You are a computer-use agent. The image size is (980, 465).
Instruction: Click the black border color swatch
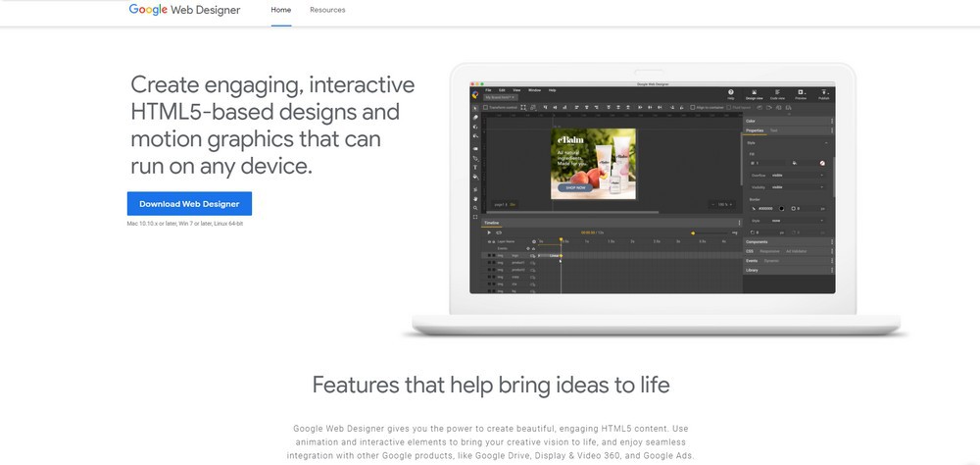(783, 208)
